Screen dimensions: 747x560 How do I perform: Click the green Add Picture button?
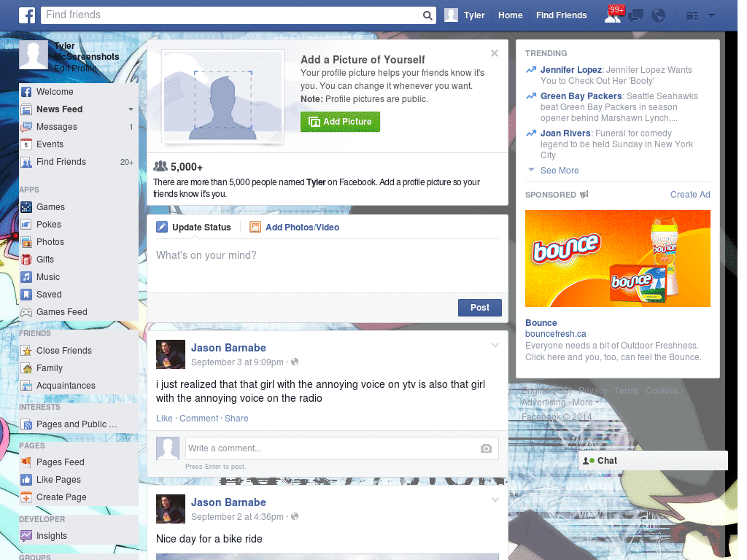pyautogui.click(x=340, y=122)
